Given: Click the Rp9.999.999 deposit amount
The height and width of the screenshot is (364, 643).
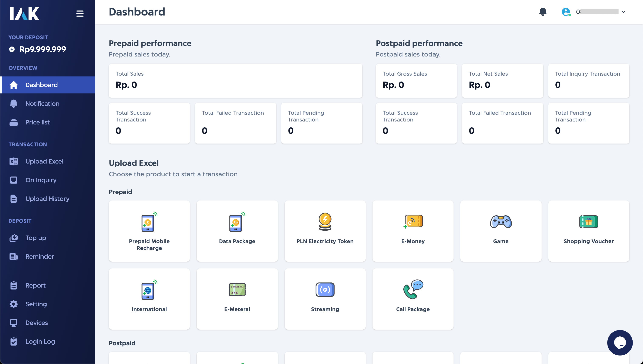Looking at the screenshot, I should tap(43, 49).
